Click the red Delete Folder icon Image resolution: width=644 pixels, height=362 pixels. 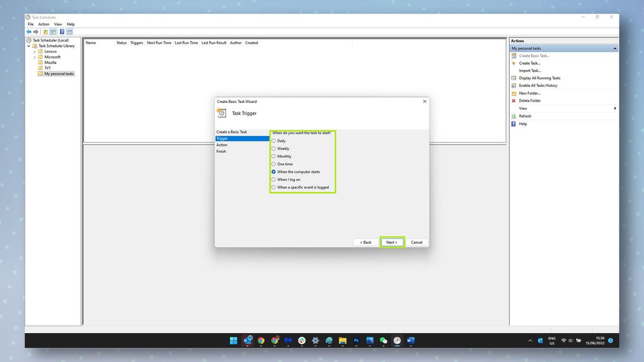514,100
